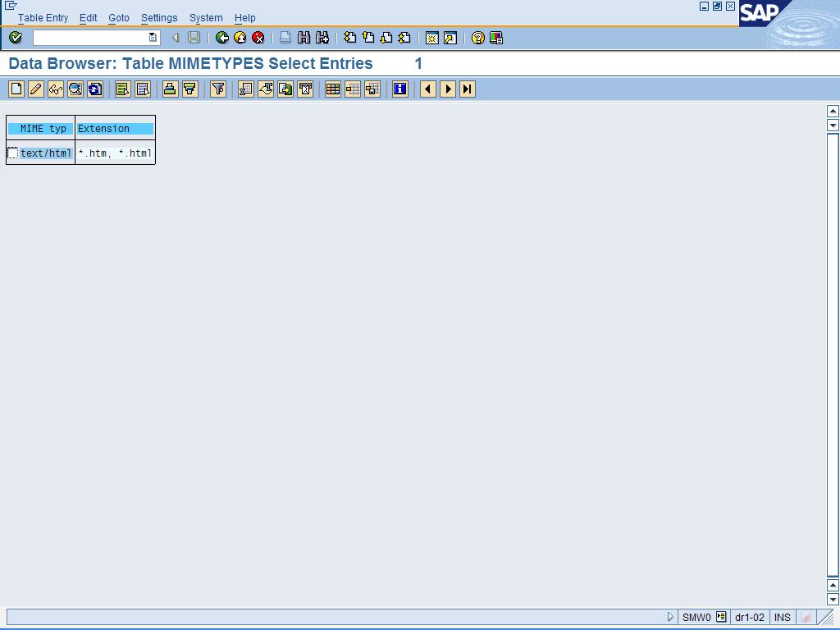This screenshot has height=630, width=840.
Task: Click the yellow Exit icon
Action: click(240, 38)
